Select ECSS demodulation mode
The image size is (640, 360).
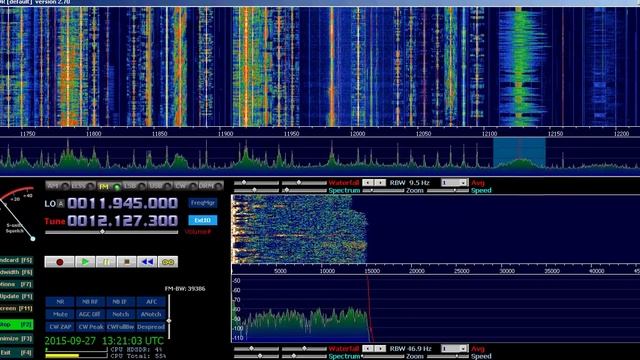(x=83, y=186)
